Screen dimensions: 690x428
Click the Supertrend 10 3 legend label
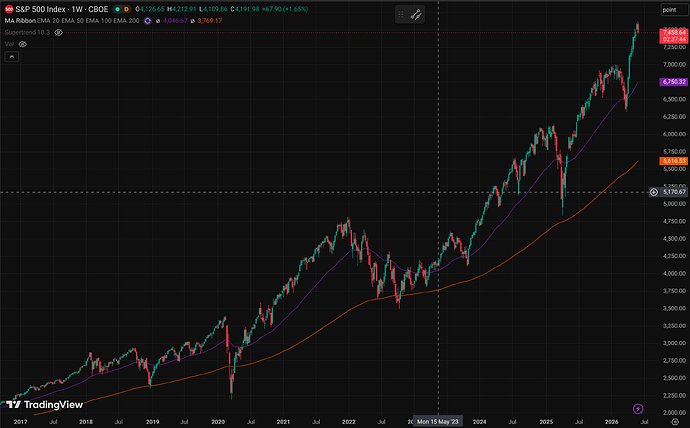point(27,33)
